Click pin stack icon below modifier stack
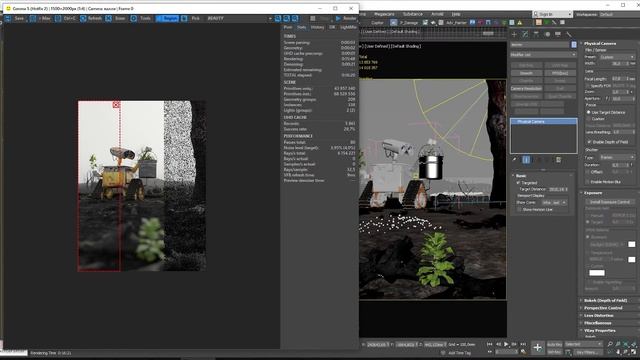The image size is (640, 360). [515, 160]
